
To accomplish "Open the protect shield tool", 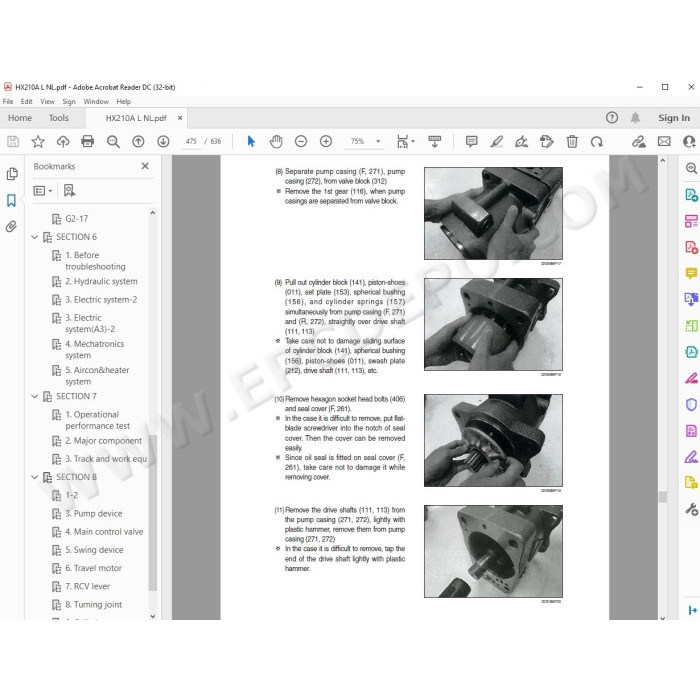I will (691, 404).
